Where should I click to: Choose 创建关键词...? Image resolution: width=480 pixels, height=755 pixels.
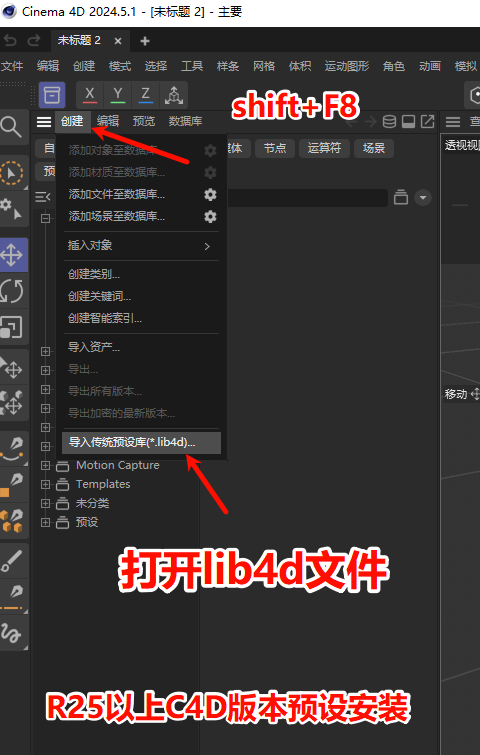pos(142,297)
